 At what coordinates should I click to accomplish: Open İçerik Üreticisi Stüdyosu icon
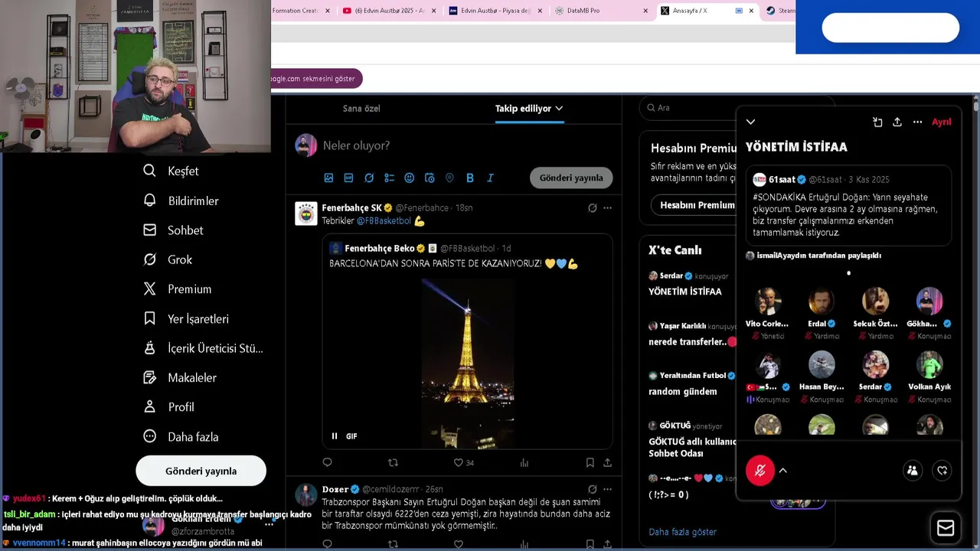149,348
